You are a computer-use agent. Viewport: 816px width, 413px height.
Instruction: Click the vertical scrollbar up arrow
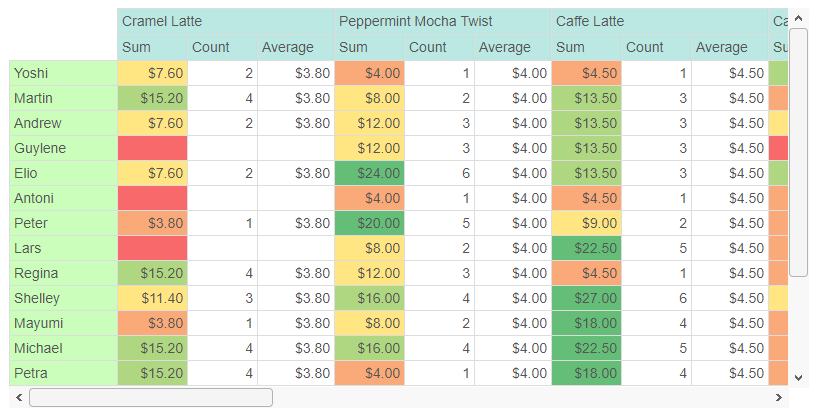(798, 19)
